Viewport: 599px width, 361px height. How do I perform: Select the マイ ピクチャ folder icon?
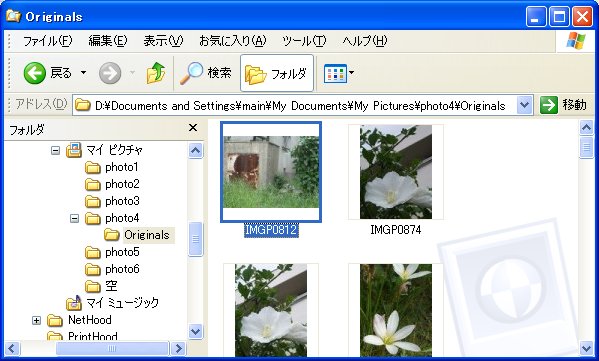74,150
